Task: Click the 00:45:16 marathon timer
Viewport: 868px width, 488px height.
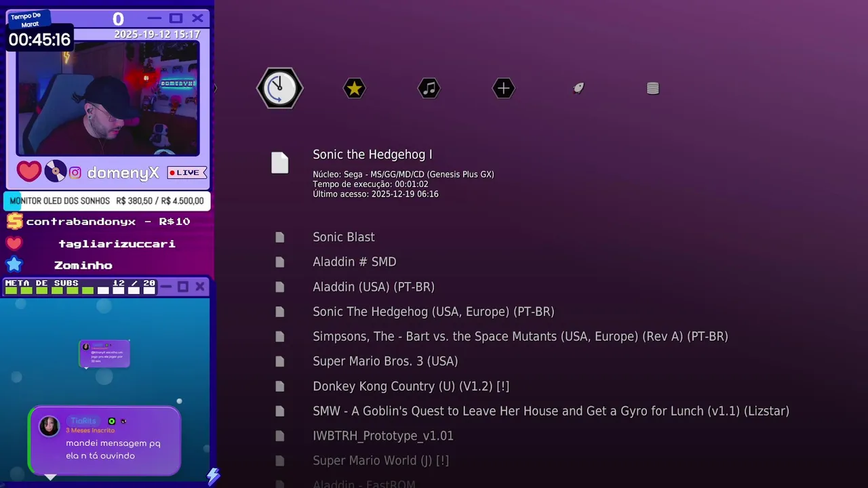Action: pyautogui.click(x=39, y=40)
